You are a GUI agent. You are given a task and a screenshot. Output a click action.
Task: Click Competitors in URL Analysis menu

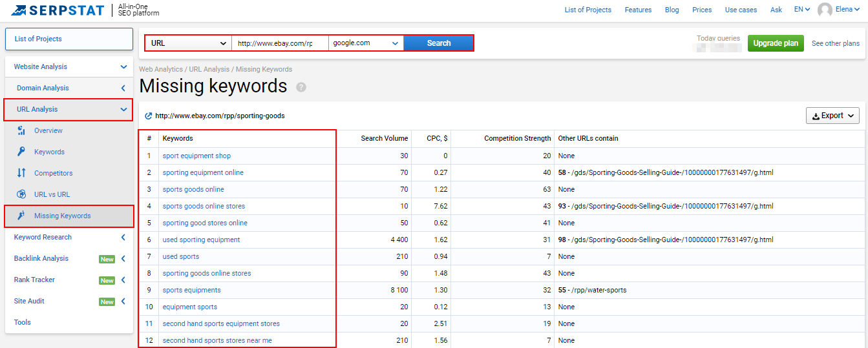(x=54, y=173)
